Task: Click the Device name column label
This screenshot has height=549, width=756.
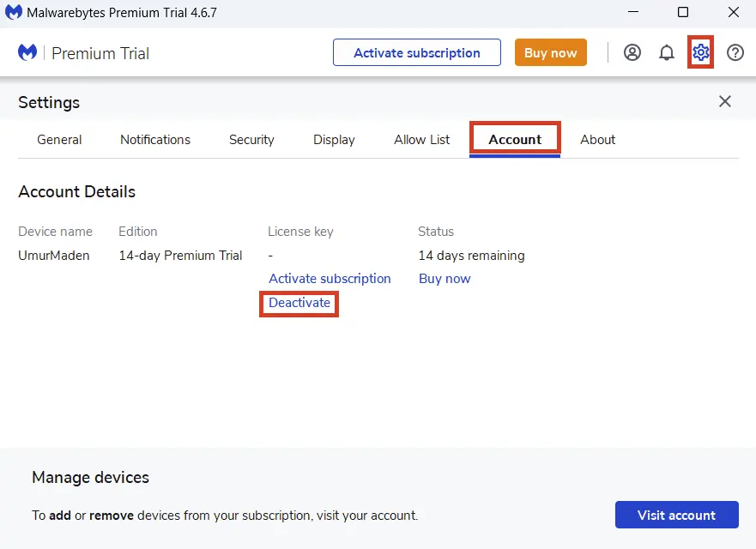Action: (56, 232)
